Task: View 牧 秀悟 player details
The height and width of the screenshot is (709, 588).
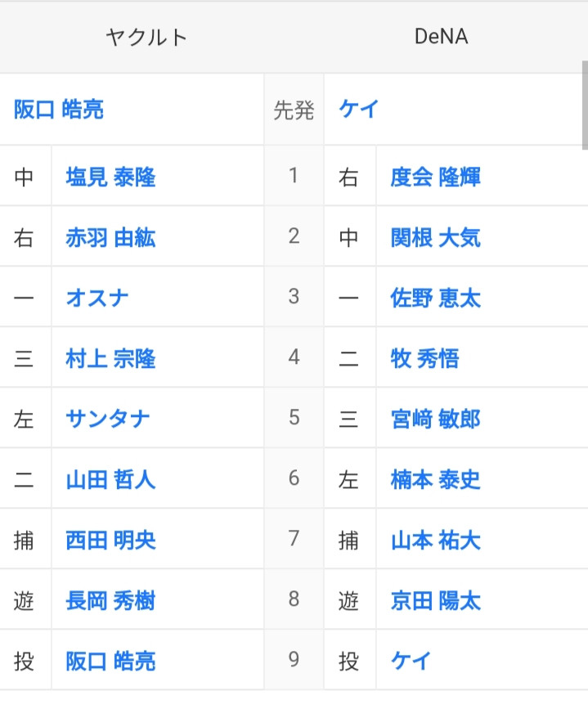Action: (424, 358)
